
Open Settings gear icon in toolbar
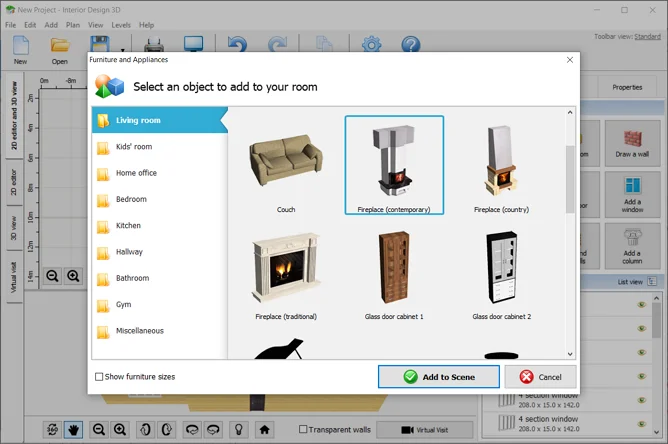point(371,44)
